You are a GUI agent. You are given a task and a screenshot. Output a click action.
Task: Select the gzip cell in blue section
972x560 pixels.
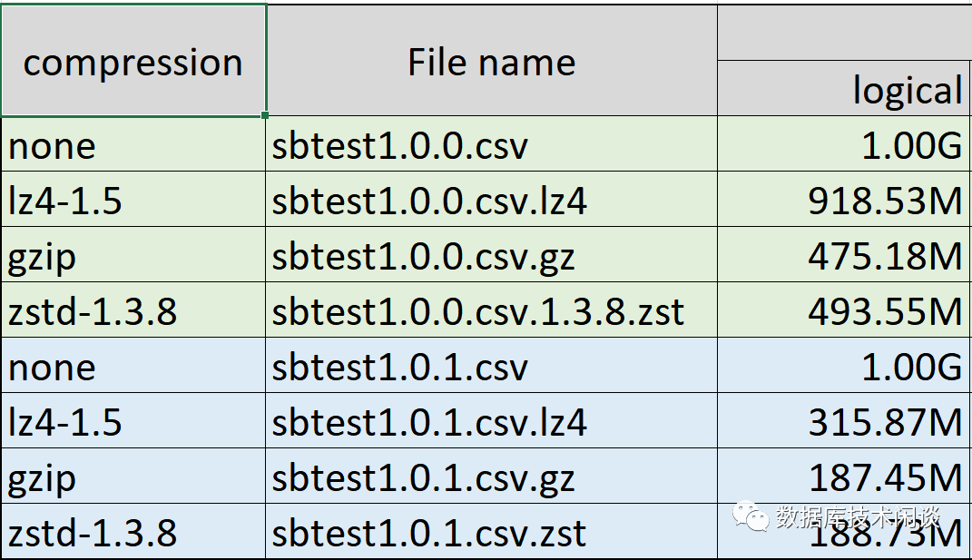pos(133,477)
